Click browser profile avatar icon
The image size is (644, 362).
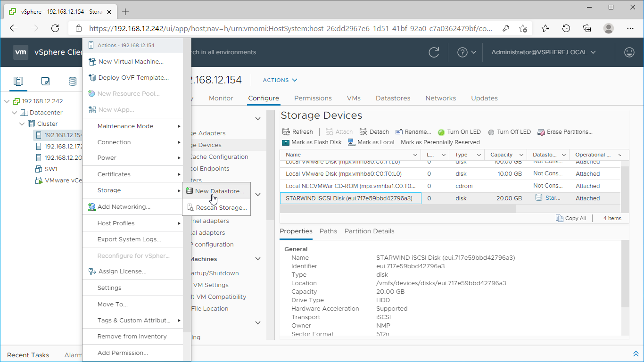(x=609, y=28)
